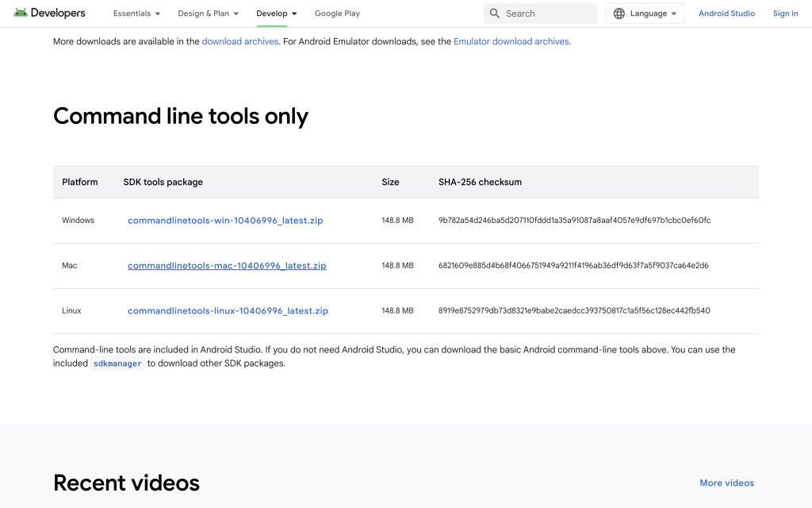Viewport: 812px width, 508px height.
Task: Click the Android Developers logo
Action: coord(49,13)
